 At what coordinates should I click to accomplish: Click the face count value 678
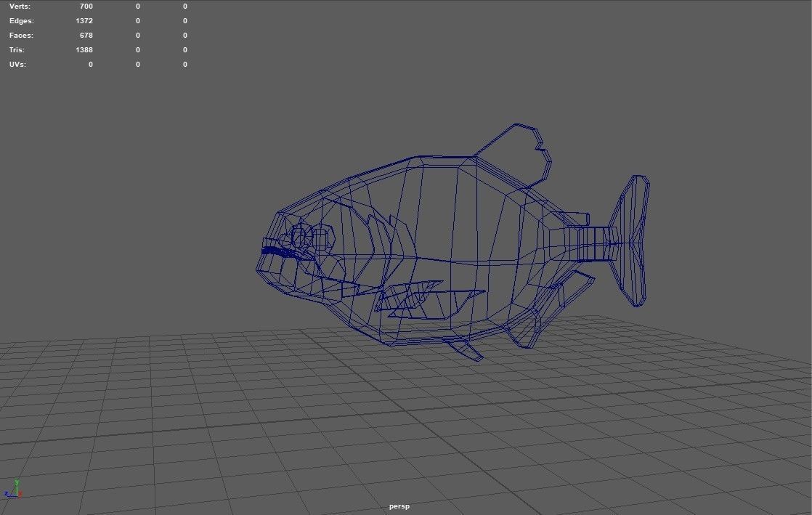(x=86, y=36)
